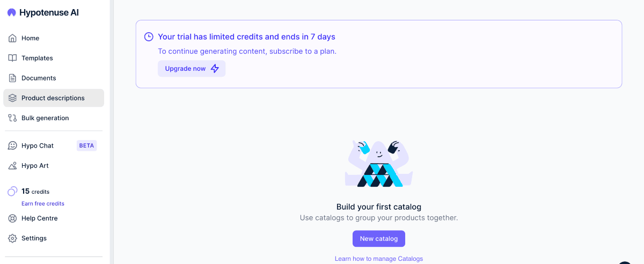This screenshot has height=264, width=644.
Task: Click the trial clock icon in banner
Action: coord(149,37)
